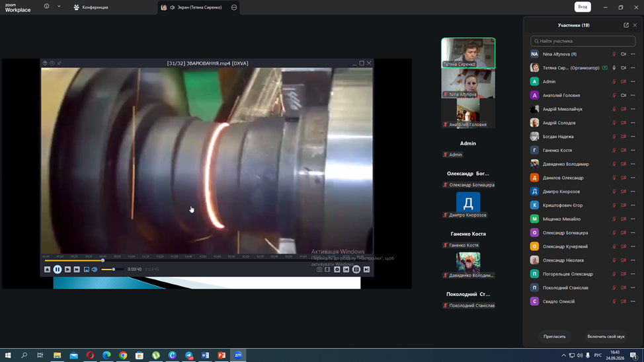
Task: Select Міщенко Михайло in the participants list
Action: (583, 219)
